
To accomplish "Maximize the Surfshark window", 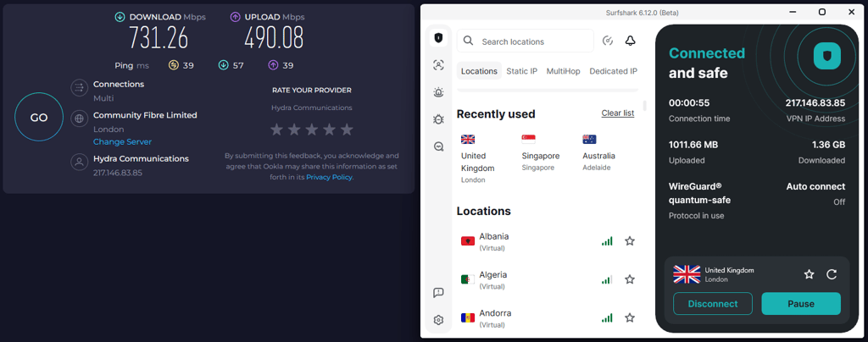I will [x=822, y=12].
